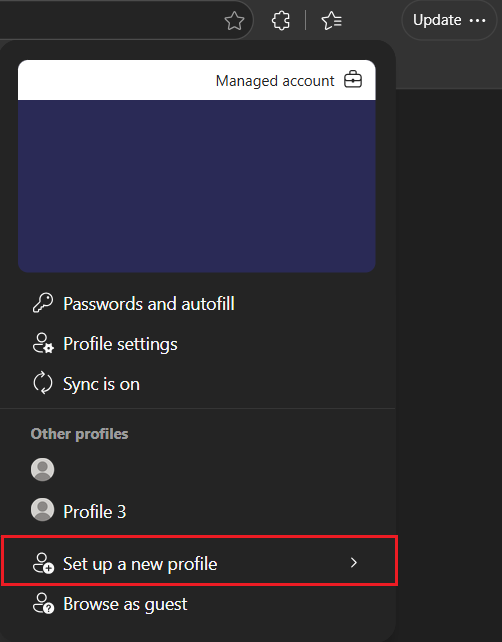Click the Profile 3 avatar
Image resolution: width=502 pixels, height=642 pixels.
click(x=43, y=509)
